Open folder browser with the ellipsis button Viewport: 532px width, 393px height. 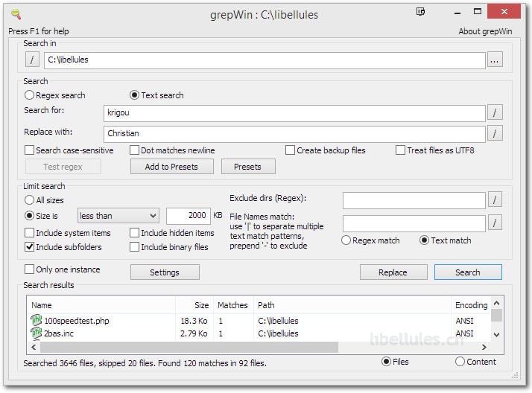pyautogui.click(x=495, y=60)
